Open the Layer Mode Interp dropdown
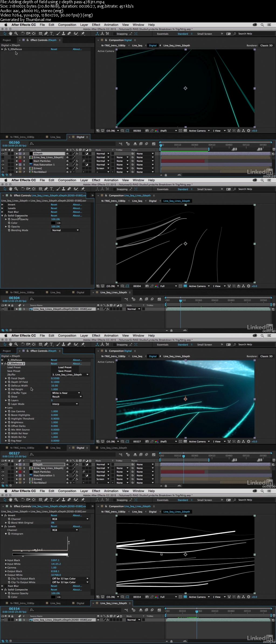 65,404
